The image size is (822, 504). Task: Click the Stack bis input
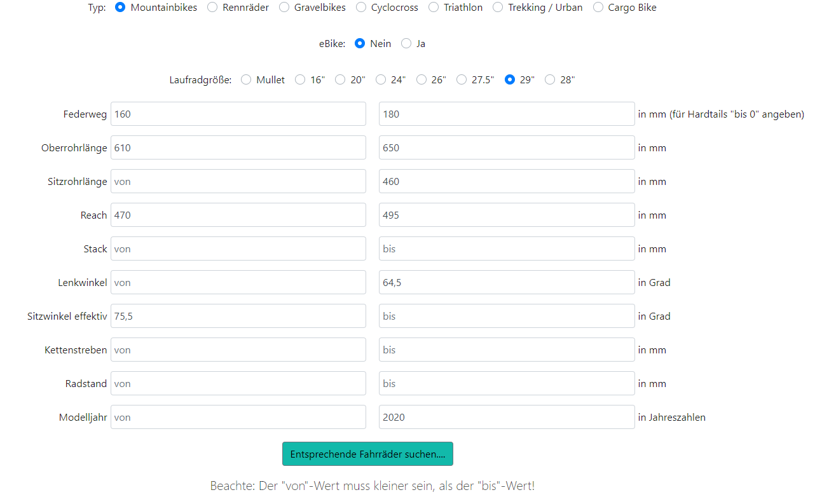coord(507,249)
